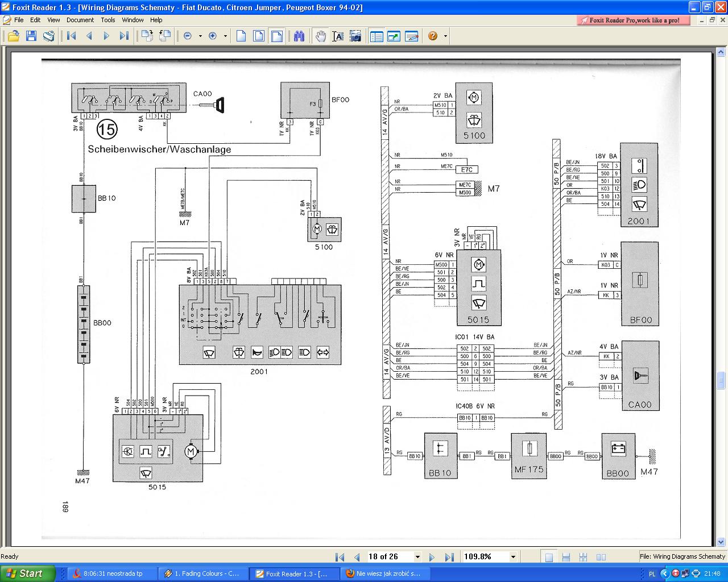Open search with the binoculars icon
Screen dimensions: 728x582
[x=300, y=36]
